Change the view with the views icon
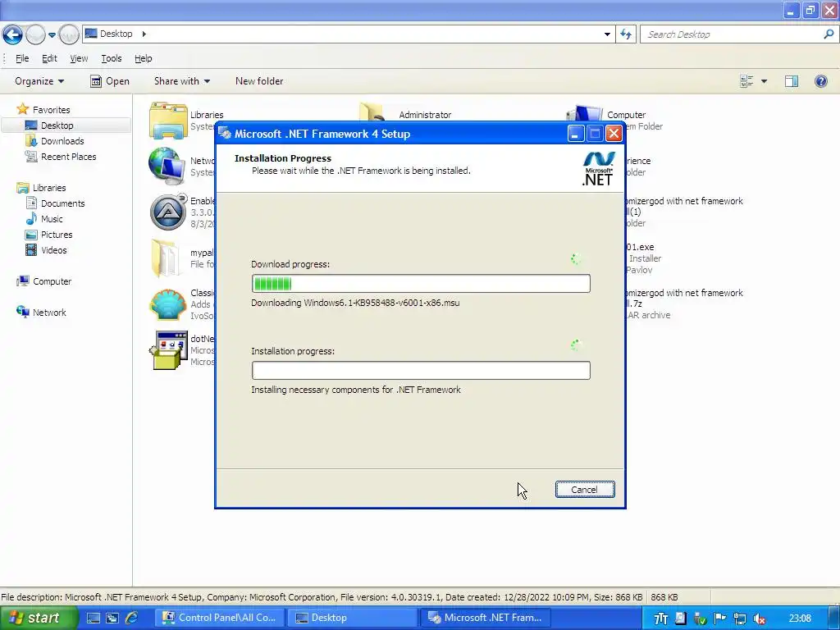 pyautogui.click(x=746, y=81)
